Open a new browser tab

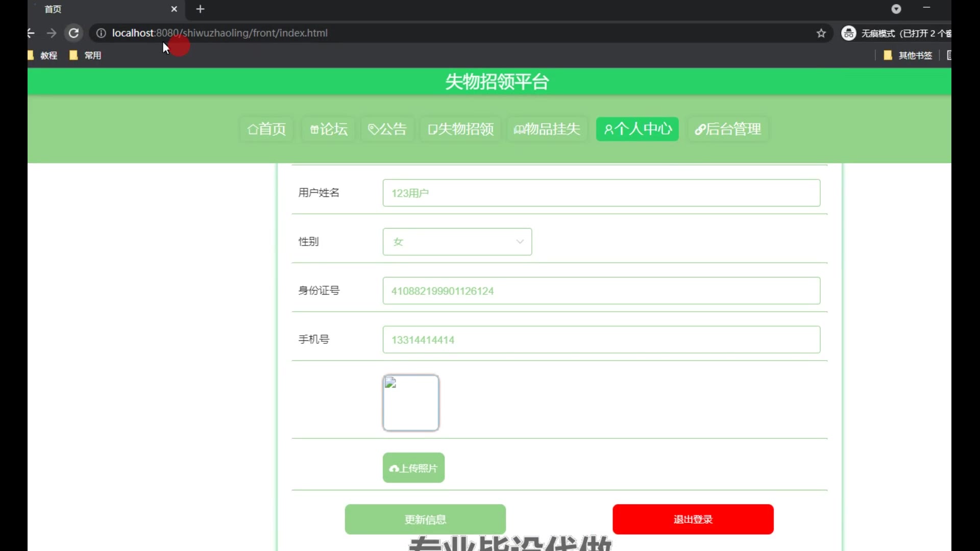pyautogui.click(x=200, y=9)
